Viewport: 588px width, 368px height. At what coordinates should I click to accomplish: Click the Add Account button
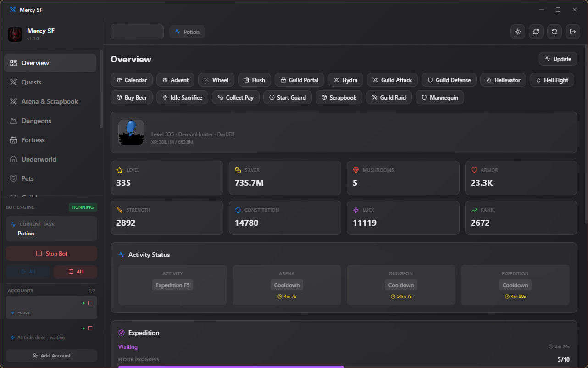click(51, 356)
